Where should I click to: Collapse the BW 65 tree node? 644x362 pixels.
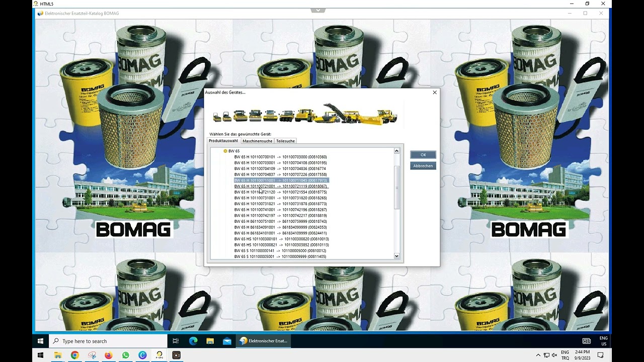225,151
